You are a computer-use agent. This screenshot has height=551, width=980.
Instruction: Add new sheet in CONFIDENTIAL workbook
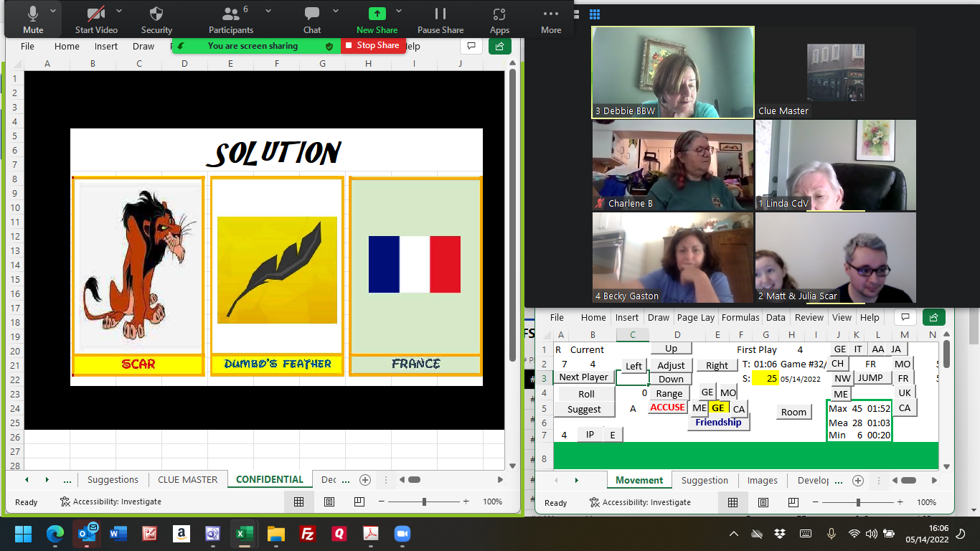pos(365,480)
